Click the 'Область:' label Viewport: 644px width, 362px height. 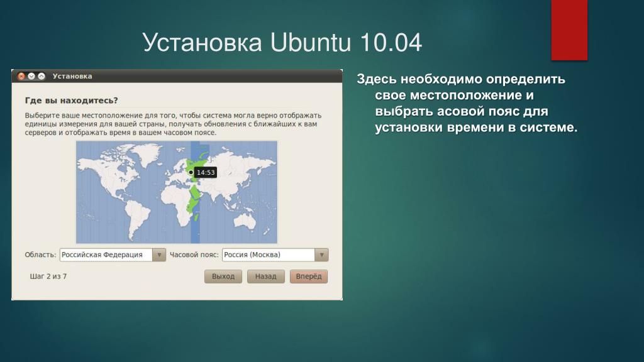[40, 255]
